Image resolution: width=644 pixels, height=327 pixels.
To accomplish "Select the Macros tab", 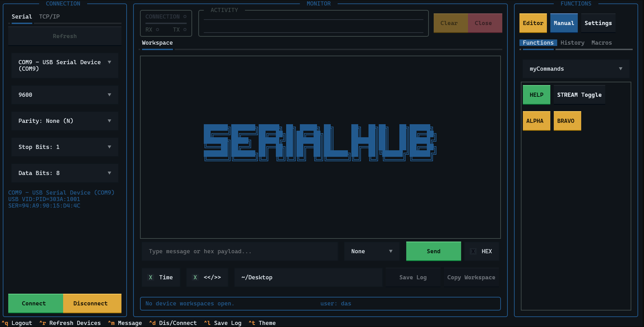I will pyautogui.click(x=602, y=43).
